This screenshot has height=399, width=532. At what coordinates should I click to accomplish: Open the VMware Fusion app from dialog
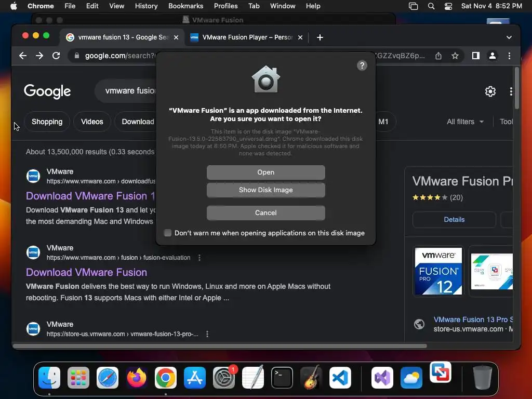point(265,172)
